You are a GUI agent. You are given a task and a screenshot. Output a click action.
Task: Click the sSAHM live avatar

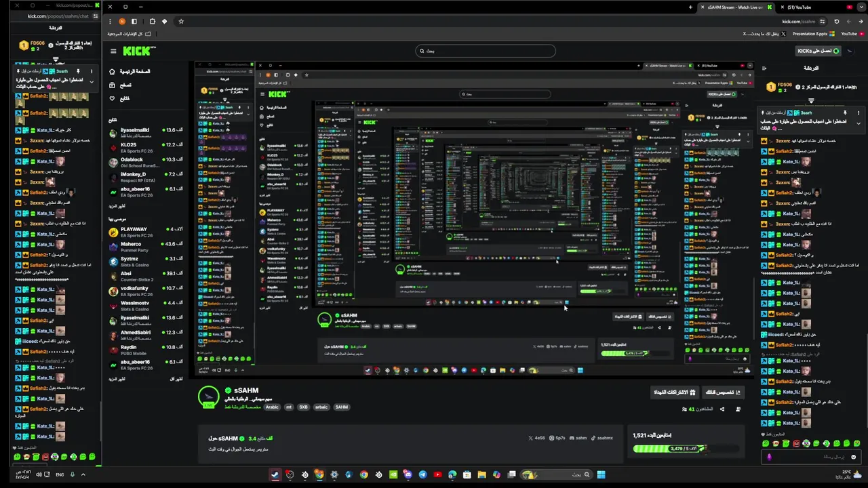click(x=209, y=397)
